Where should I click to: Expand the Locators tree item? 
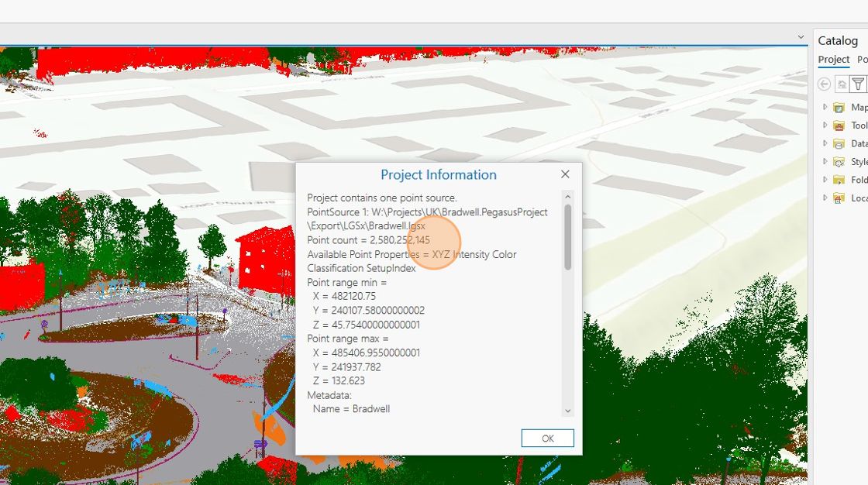tap(825, 198)
